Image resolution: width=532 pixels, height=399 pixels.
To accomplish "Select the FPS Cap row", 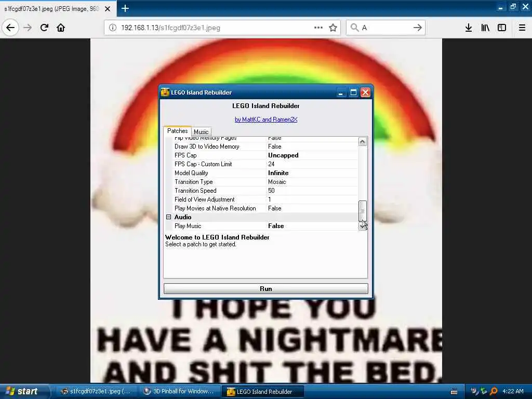I will (x=261, y=155).
